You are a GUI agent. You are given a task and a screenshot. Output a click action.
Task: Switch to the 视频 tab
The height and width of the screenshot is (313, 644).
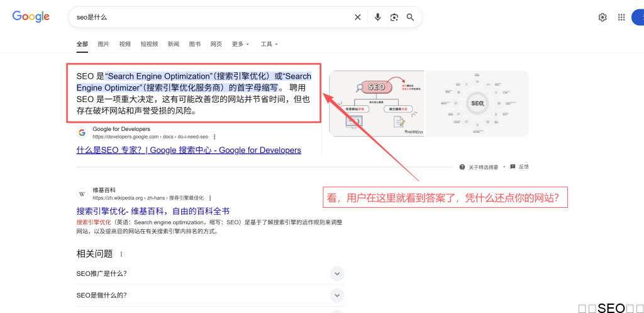pyautogui.click(x=125, y=44)
